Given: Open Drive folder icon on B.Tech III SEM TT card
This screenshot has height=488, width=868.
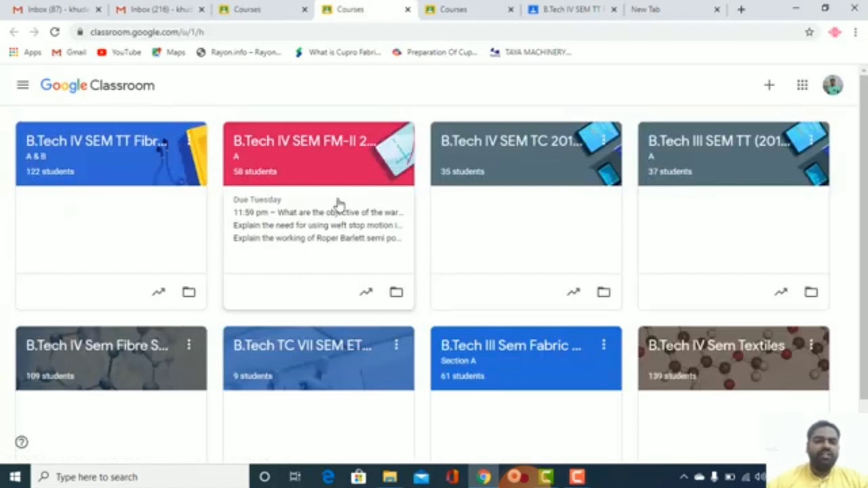Looking at the screenshot, I should 811,291.
